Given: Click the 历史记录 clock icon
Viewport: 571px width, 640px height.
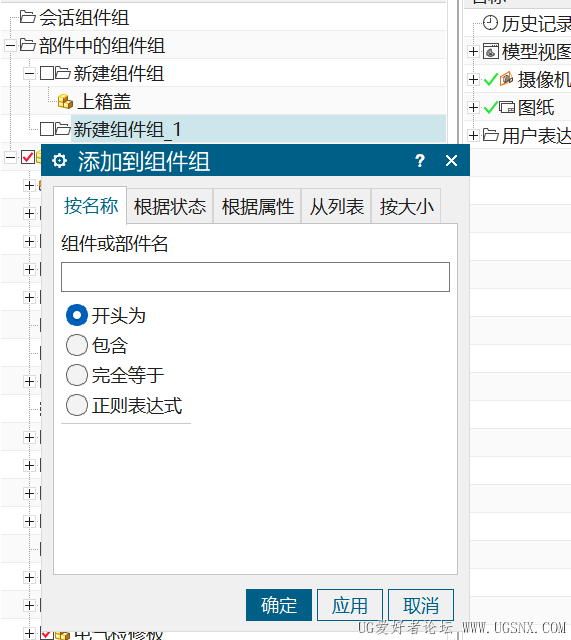Looking at the screenshot, I should (x=490, y=23).
